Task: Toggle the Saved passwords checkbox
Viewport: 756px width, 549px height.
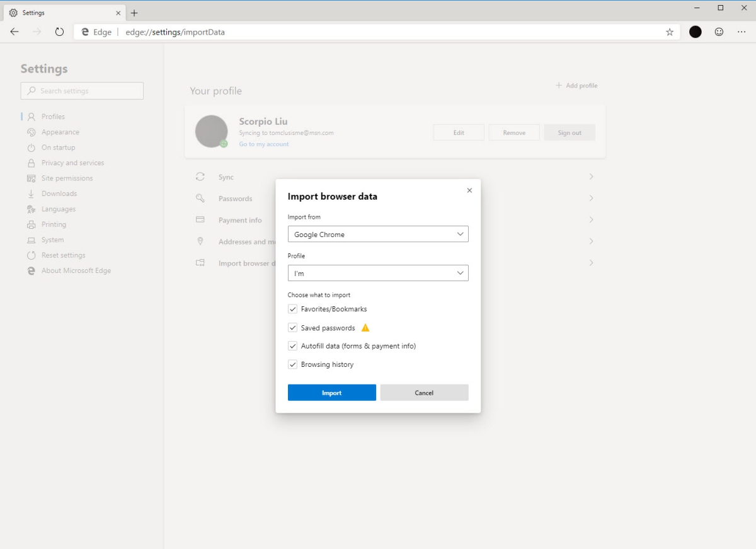Action: (x=293, y=328)
